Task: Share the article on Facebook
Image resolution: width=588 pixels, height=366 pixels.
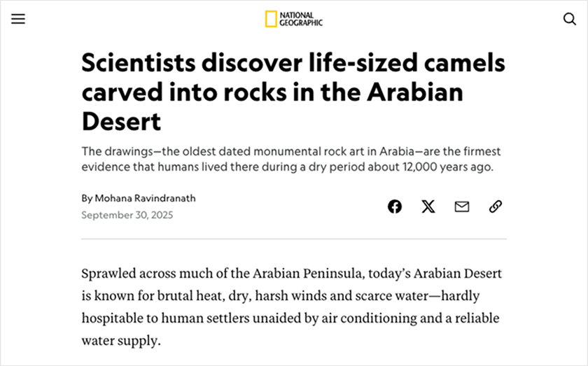Action: click(395, 206)
